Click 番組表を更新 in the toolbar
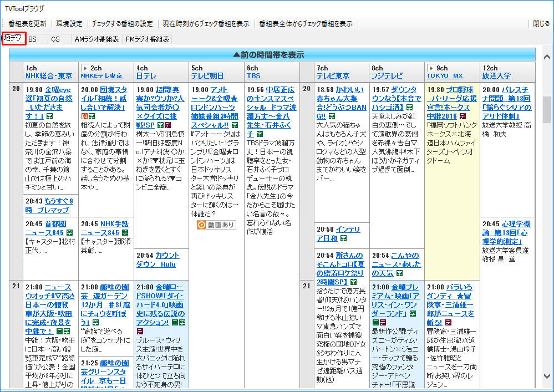The image size is (554, 392). click(28, 24)
